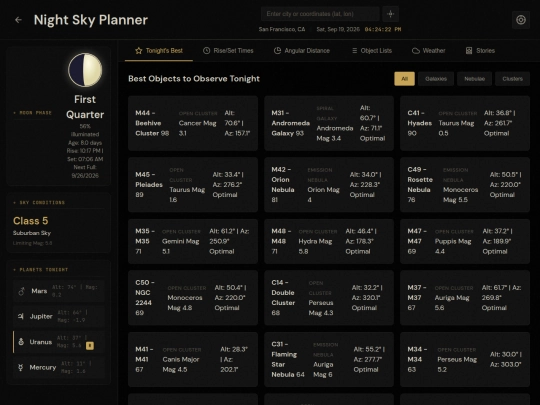
Task: Click the Night Sky Planner title
Action: [x=91, y=20]
